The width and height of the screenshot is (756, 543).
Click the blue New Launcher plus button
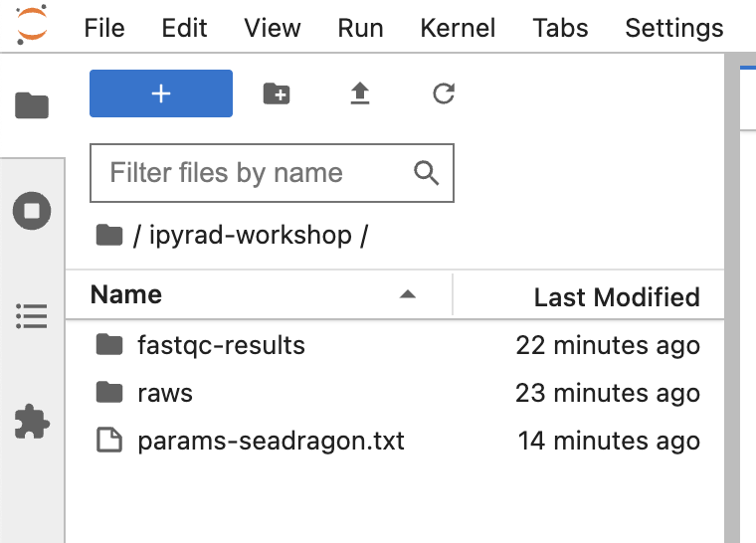161,93
